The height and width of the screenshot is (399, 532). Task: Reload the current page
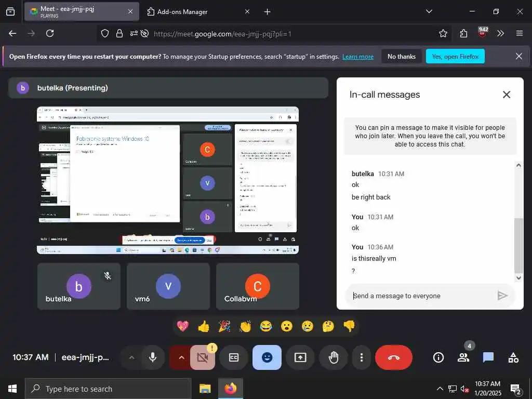(50, 33)
